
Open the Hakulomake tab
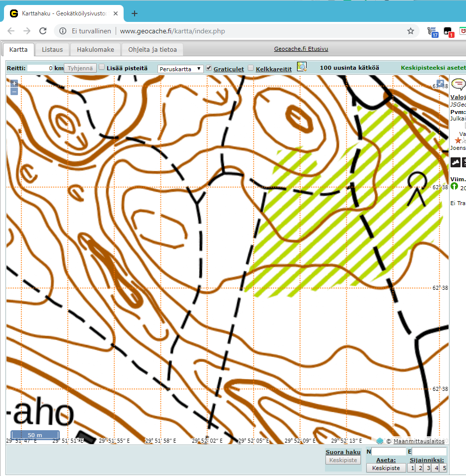click(x=95, y=50)
